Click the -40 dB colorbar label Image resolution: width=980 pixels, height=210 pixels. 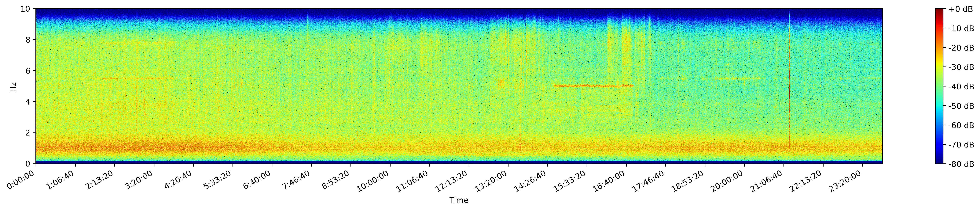(x=961, y=86)
